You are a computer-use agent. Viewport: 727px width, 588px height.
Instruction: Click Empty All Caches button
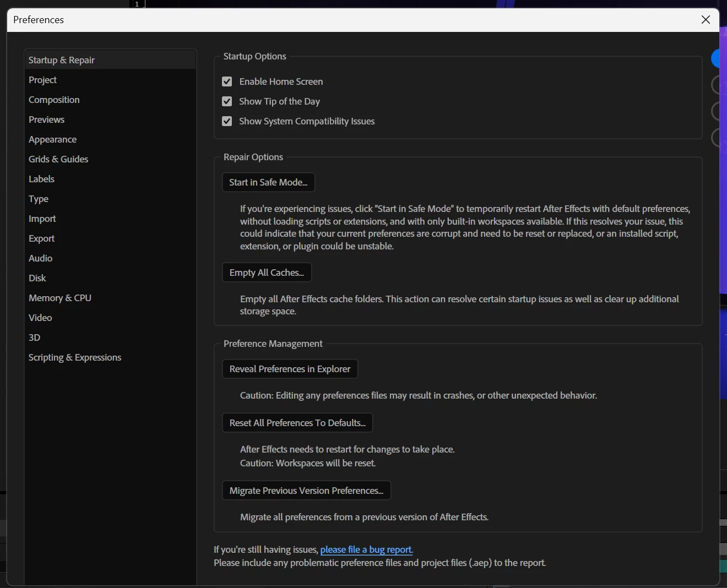(267, 273)
